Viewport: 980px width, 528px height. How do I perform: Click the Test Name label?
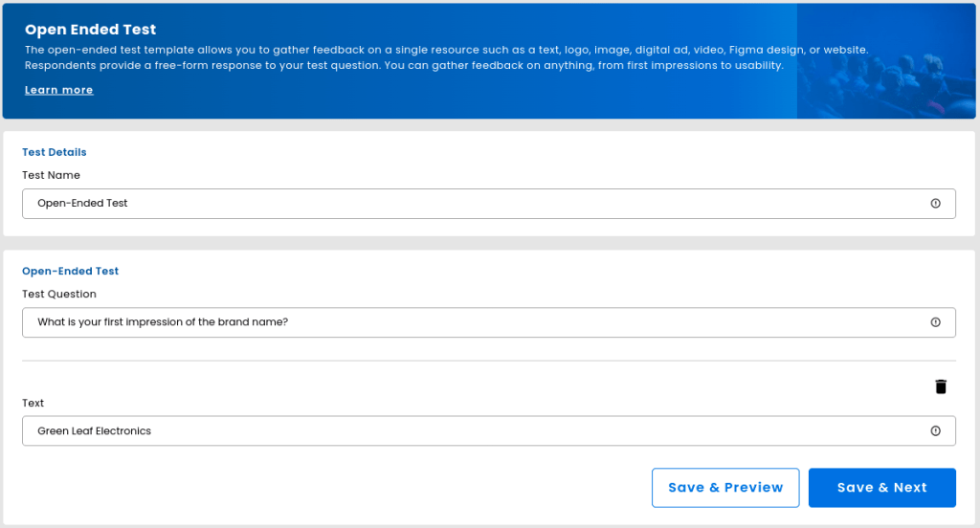coord(51,175)
